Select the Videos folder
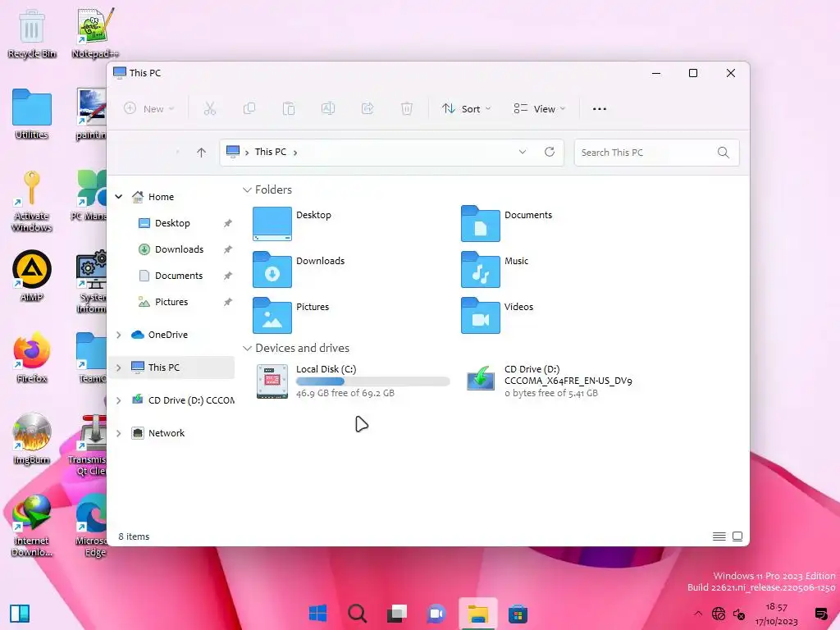The width and height of the screenshot is (840, 630). point(497,316)
